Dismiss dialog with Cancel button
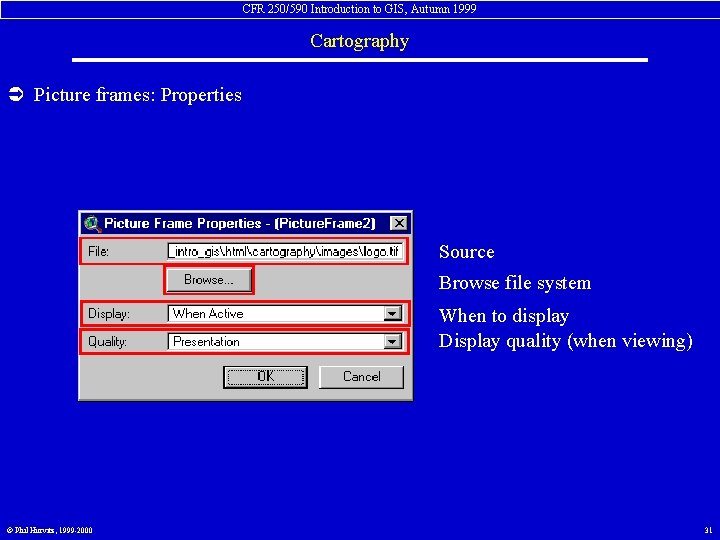Viewport: 720px width, 540px height. 361,377
